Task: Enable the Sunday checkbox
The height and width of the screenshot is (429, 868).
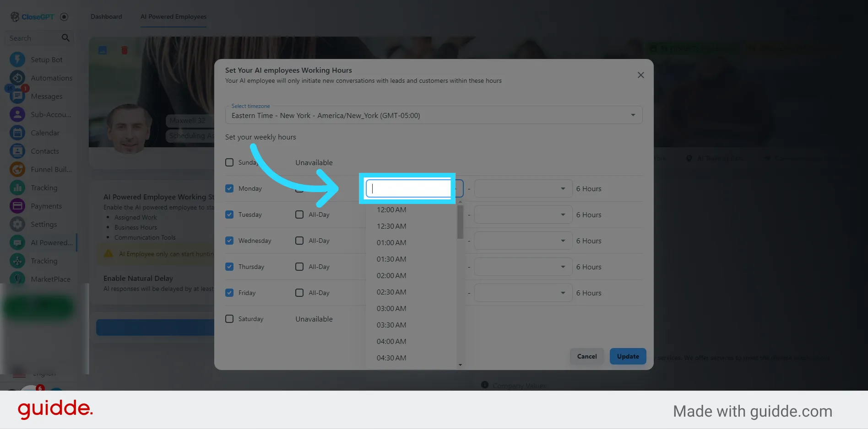Action: point(229,162)
